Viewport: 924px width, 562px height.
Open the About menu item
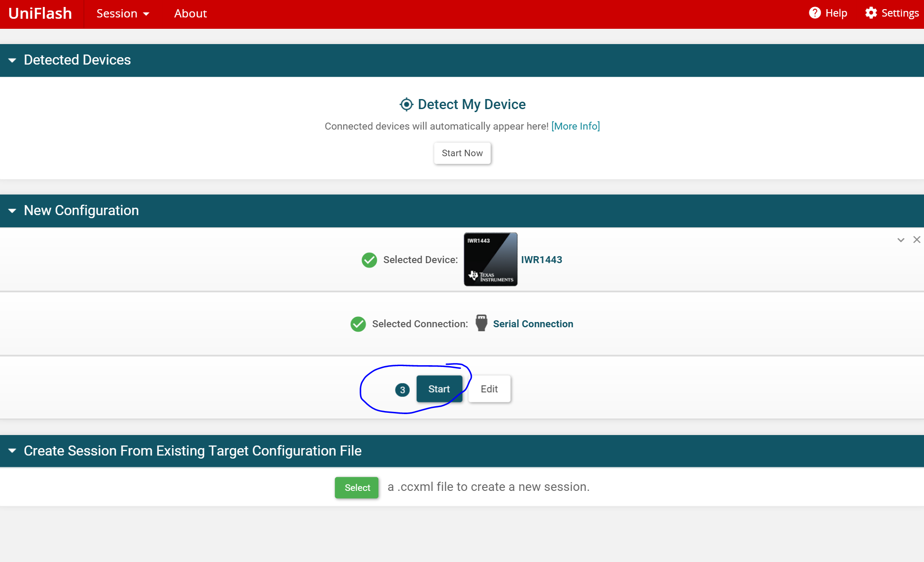(190, 14)
